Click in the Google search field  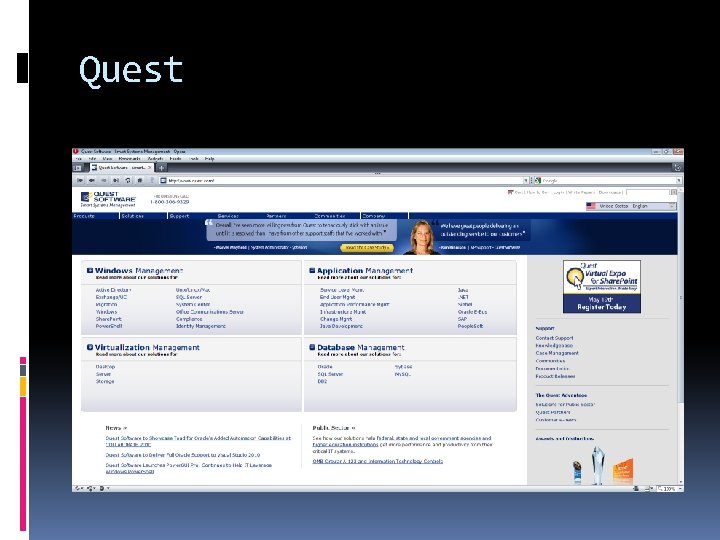[x=608, y=180]
